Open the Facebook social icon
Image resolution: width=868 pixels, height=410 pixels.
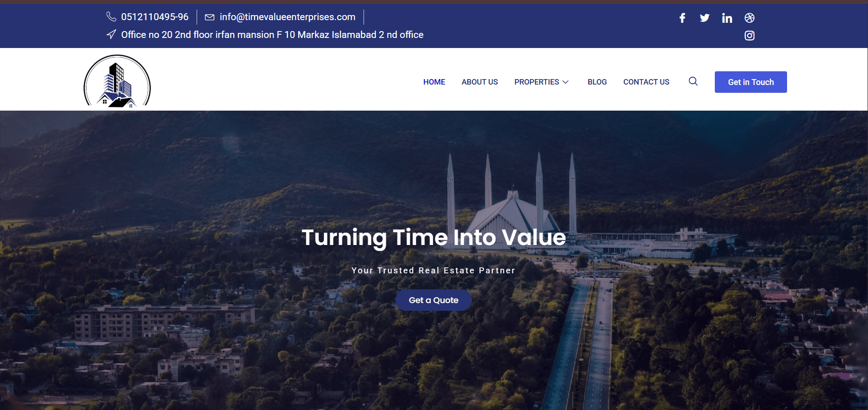click(x=682, y=18)
